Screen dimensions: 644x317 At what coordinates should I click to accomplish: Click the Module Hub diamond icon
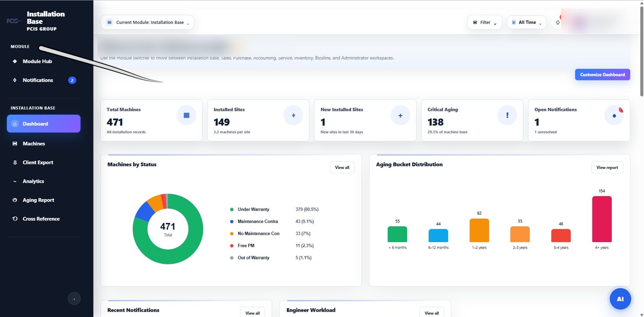tap(15, 62)
